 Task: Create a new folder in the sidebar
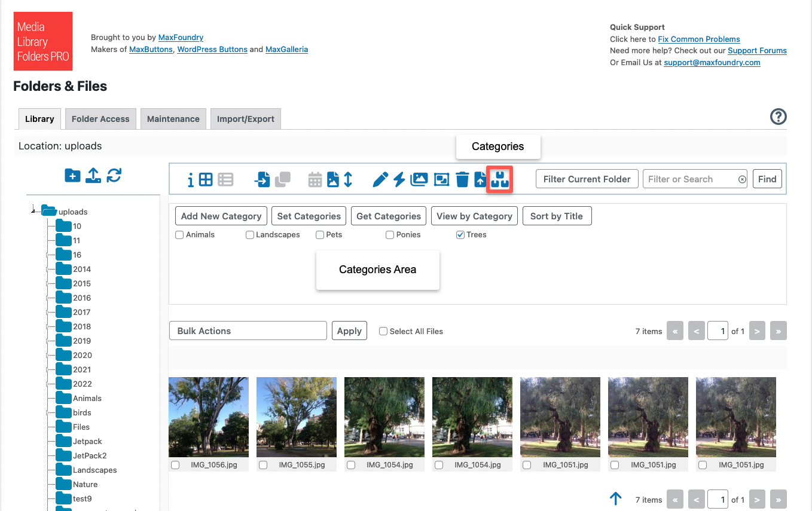click(72, 176)
